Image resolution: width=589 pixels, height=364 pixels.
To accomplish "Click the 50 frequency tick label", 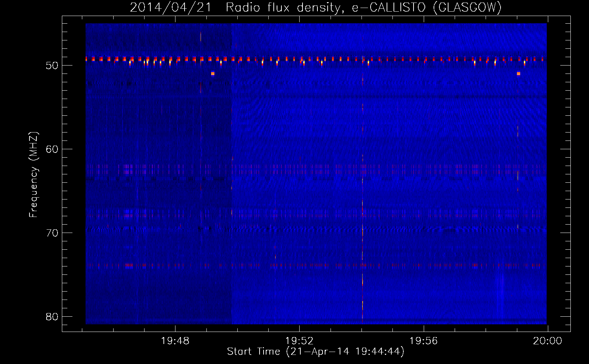I will click(52, 66).
